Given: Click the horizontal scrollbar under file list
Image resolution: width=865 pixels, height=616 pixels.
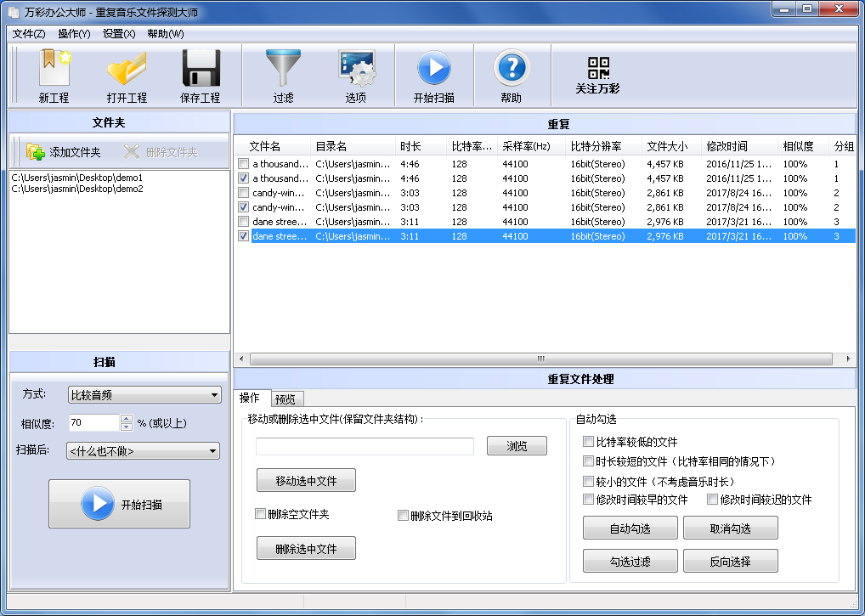Looking at the screenshot, I should pos(540,359).
